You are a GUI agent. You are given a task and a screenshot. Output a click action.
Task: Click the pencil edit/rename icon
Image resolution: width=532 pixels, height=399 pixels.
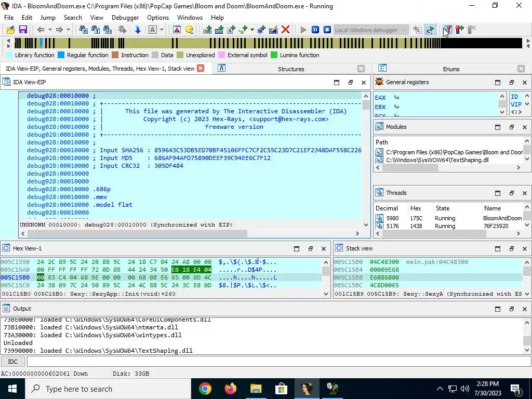point(273,30)
